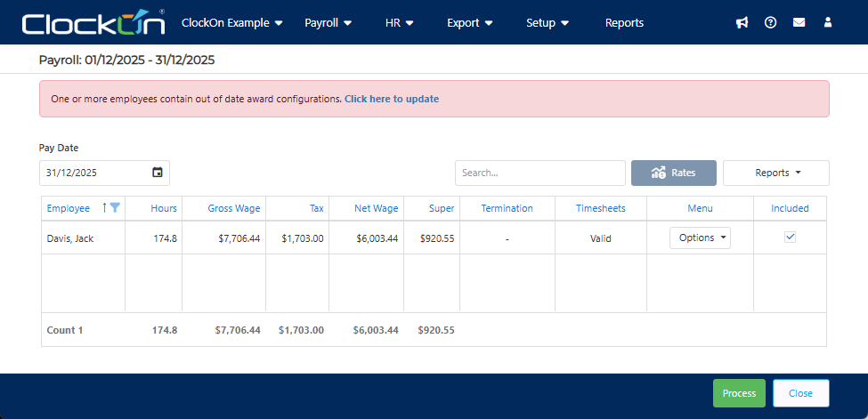Expand the Options dropdown for Jack Davis
Image resolution: width=868 pixels, height=419 pixels.
coord(700,238)
